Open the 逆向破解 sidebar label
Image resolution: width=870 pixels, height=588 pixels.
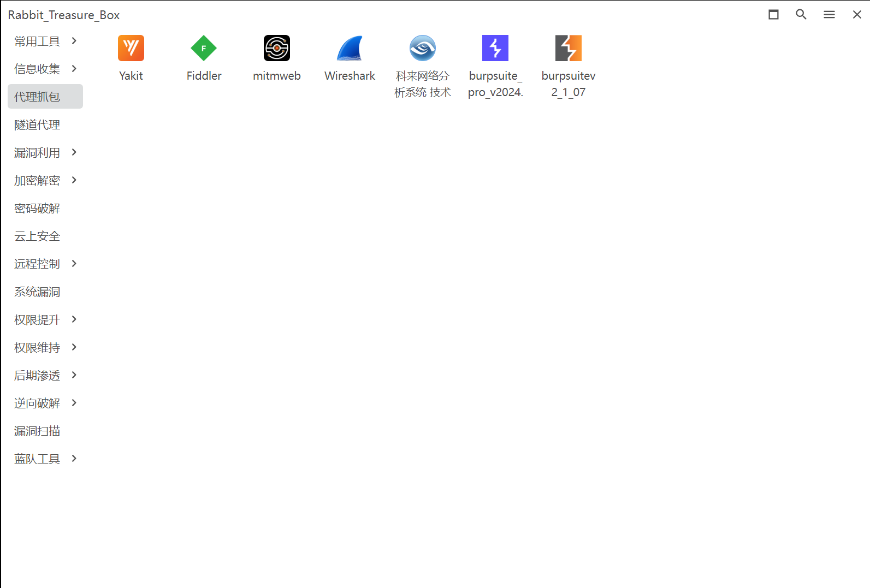37,403
